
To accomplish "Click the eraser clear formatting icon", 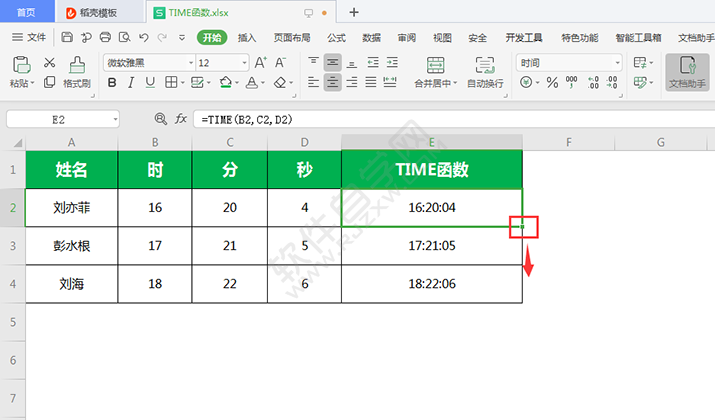I will tap(280, 83).
